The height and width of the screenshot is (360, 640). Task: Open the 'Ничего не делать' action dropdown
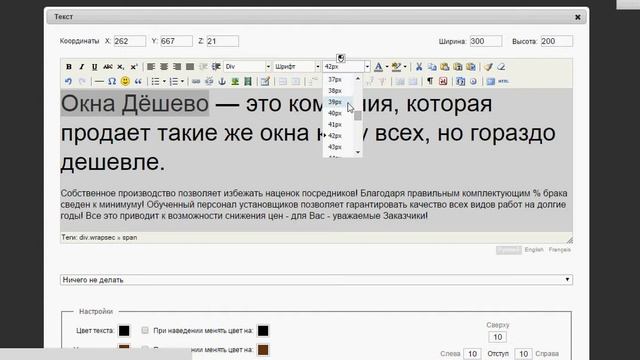coord(316,280)
